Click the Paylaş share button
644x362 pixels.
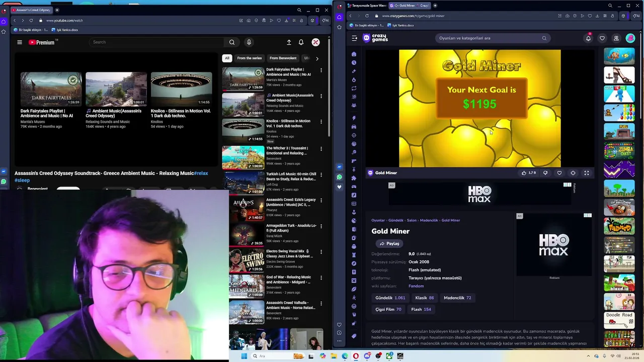point(389,244)
